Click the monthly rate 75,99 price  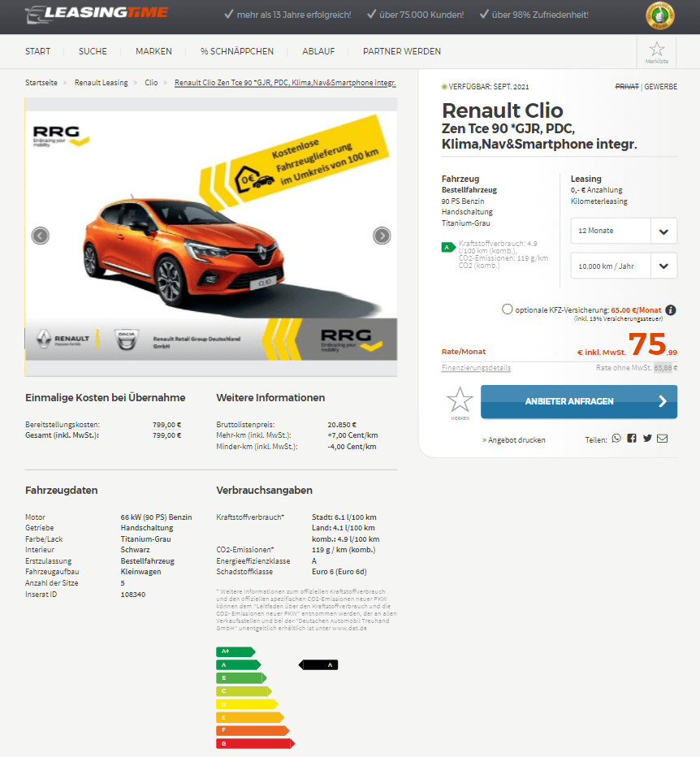click(x=653, y=344)
